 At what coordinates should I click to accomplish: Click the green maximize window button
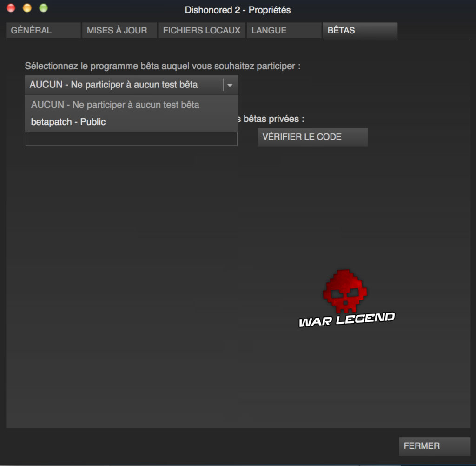(43, 8)
